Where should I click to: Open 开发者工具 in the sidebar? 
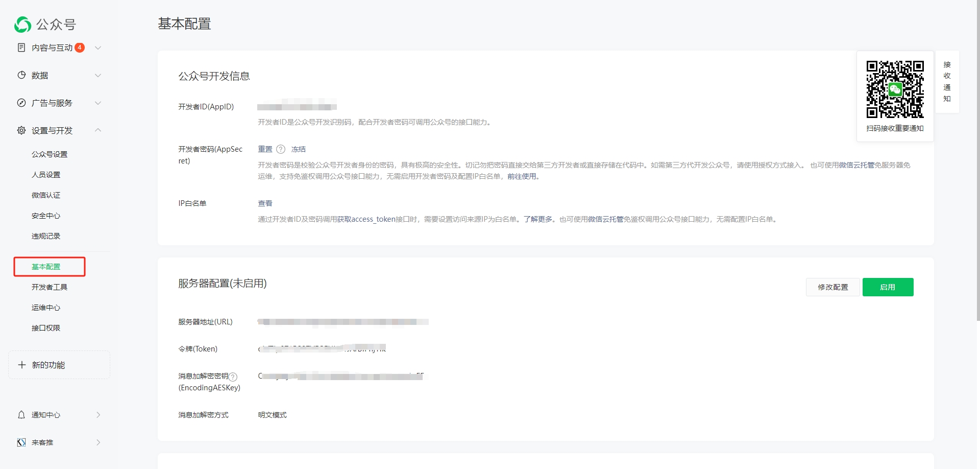pyautogui.click(x=50, y=287)
